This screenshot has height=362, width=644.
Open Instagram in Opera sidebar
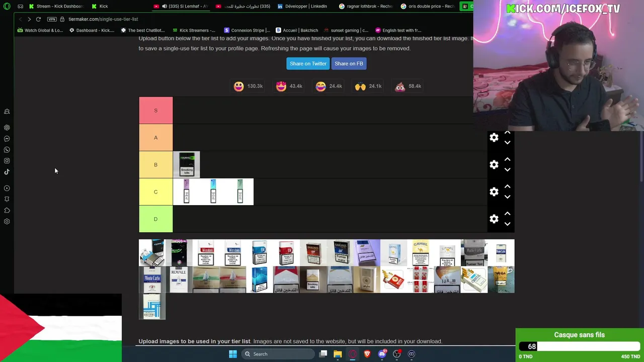(7, 161)
